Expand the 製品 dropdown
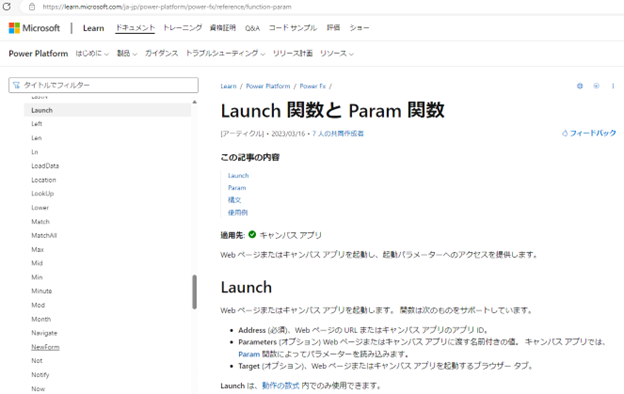Screen dimensions: 624x394 (127, 53)
